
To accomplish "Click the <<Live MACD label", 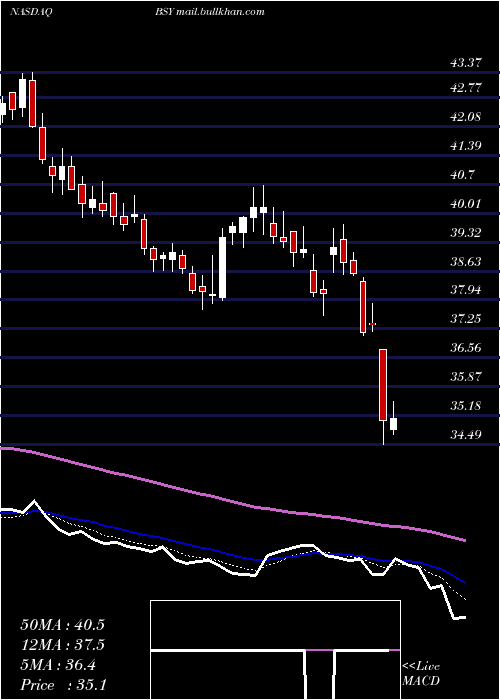I will click(421, 674).
